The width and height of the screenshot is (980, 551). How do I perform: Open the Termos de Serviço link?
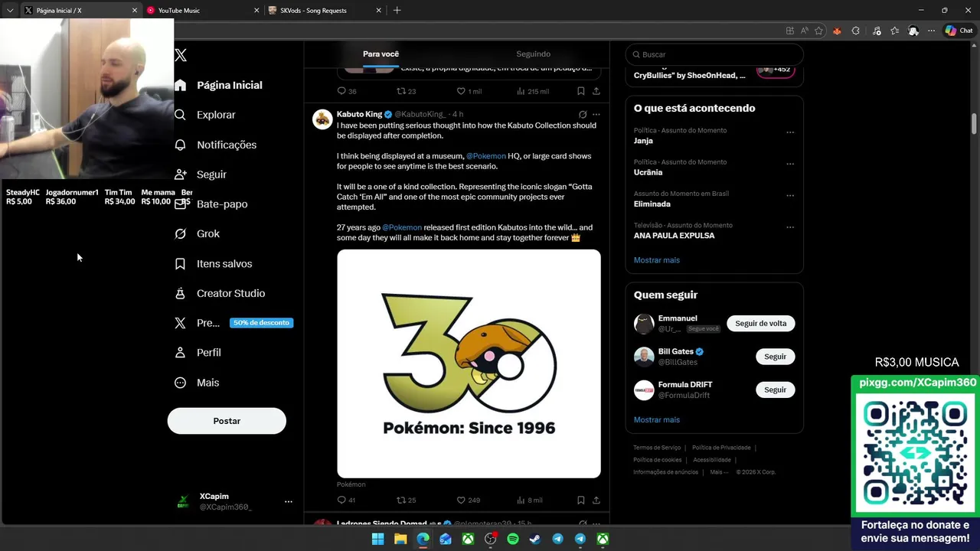[x=657, y=448]
